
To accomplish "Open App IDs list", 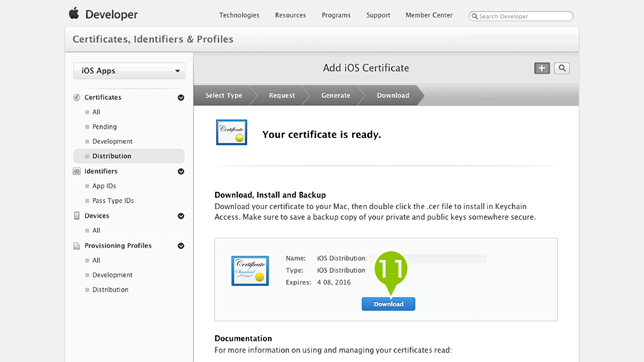I will pyautogui.click(x=104, y=186).
